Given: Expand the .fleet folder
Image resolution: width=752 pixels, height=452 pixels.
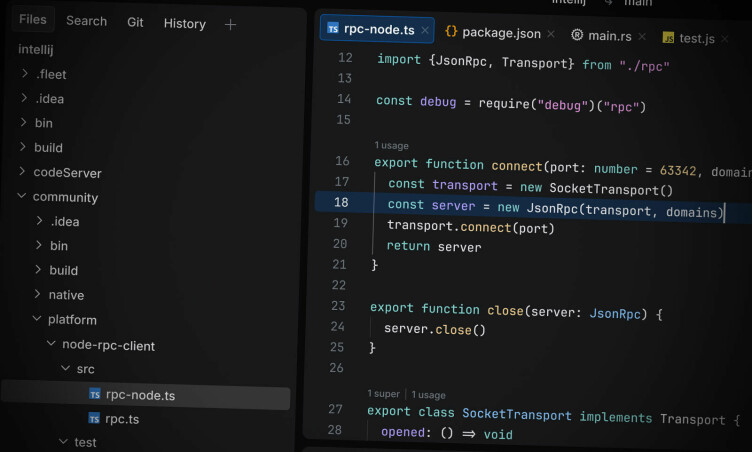Looking at the screenshot, I should [x=24, y=73].
